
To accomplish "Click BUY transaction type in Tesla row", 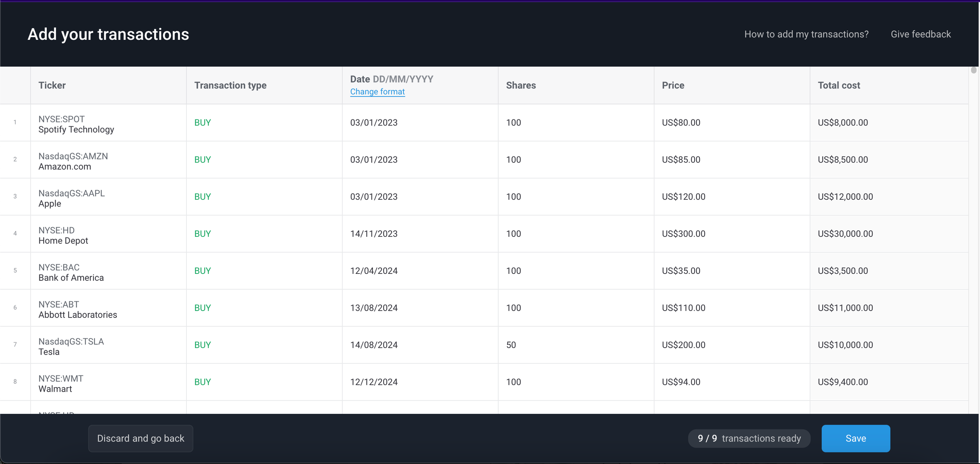I will (x=264, y=345).
